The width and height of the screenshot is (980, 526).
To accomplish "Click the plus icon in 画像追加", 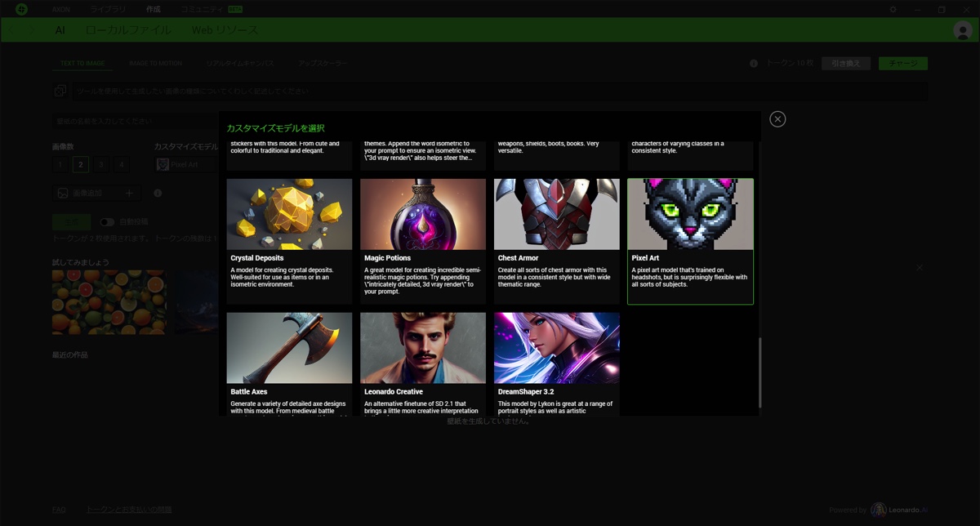I will (129, 194).
